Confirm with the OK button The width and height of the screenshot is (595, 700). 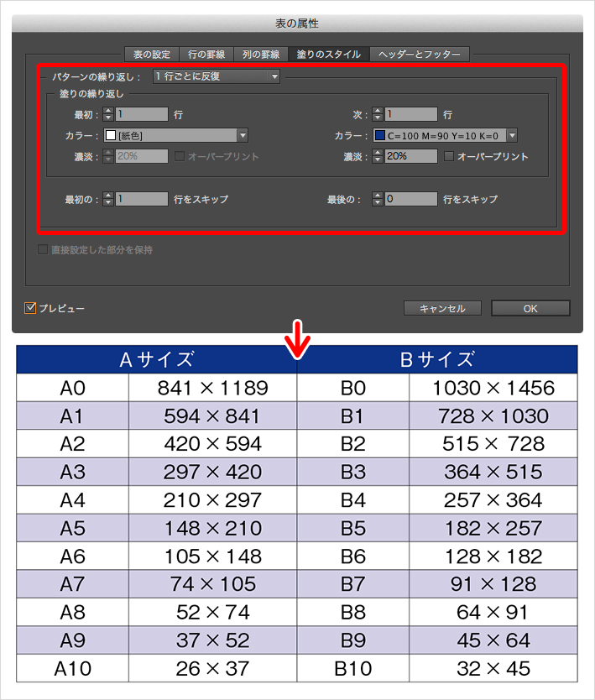tap(530, 308)
